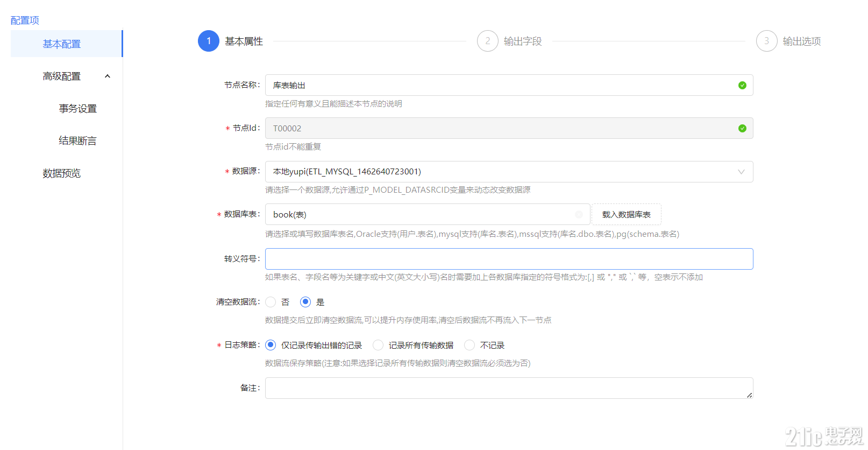Choose 不记录 log strategy
Screen dimensions: 868x450
click(469, 345)
